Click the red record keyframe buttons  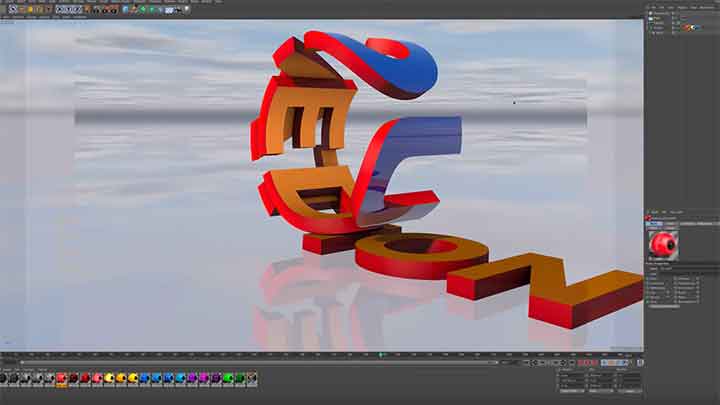(588, 363)
